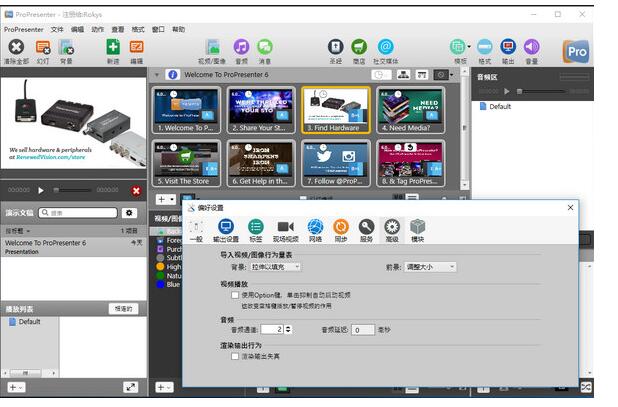This screenshot has width=618, height=407.
Task: Open Output Settings tab in preferences
Action: 226,230
